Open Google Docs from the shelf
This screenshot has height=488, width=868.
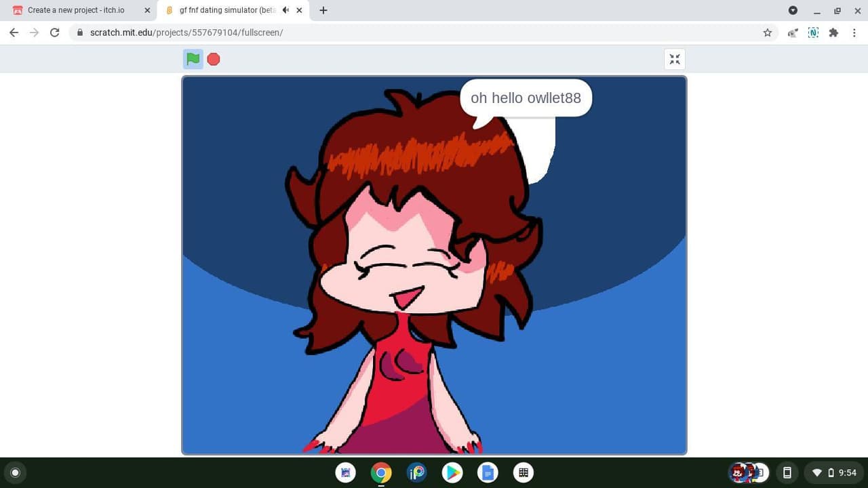pyautogui.click(x=487, y=472)
